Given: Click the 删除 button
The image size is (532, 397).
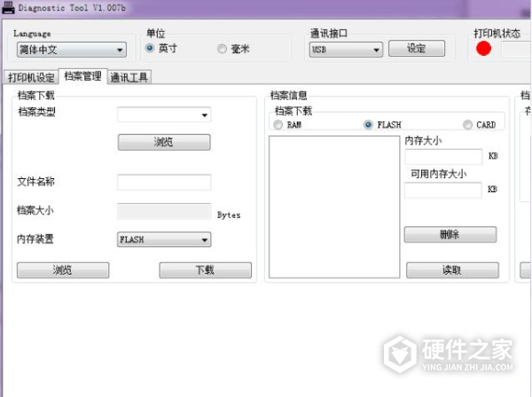Looking at the screenshot, I should point(450,234).
